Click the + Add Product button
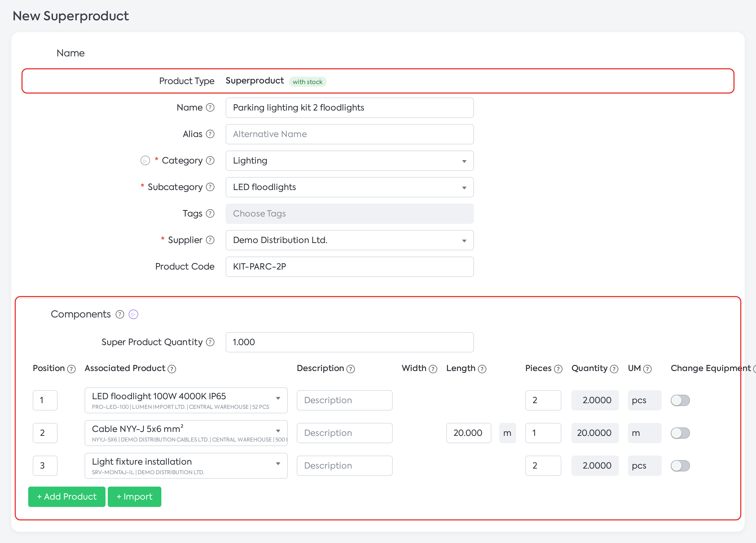756x543 pixels. (x=67, y=497)
